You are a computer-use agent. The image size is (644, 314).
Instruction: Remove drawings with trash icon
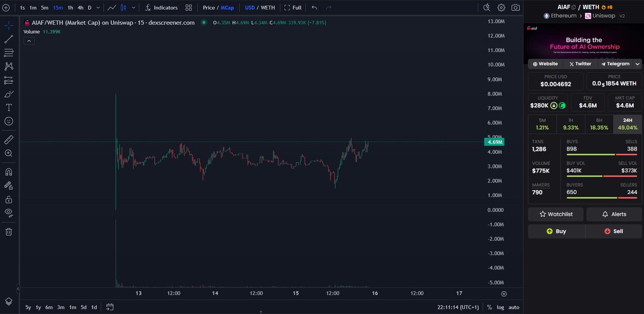click(x=9, y=231)
